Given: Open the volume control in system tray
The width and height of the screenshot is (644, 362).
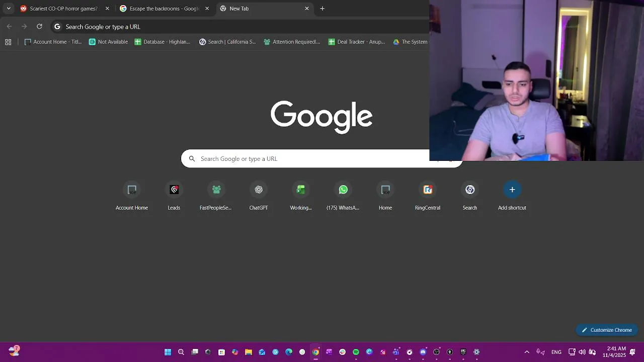Looking at the screenshot, I should click(582, 352).
